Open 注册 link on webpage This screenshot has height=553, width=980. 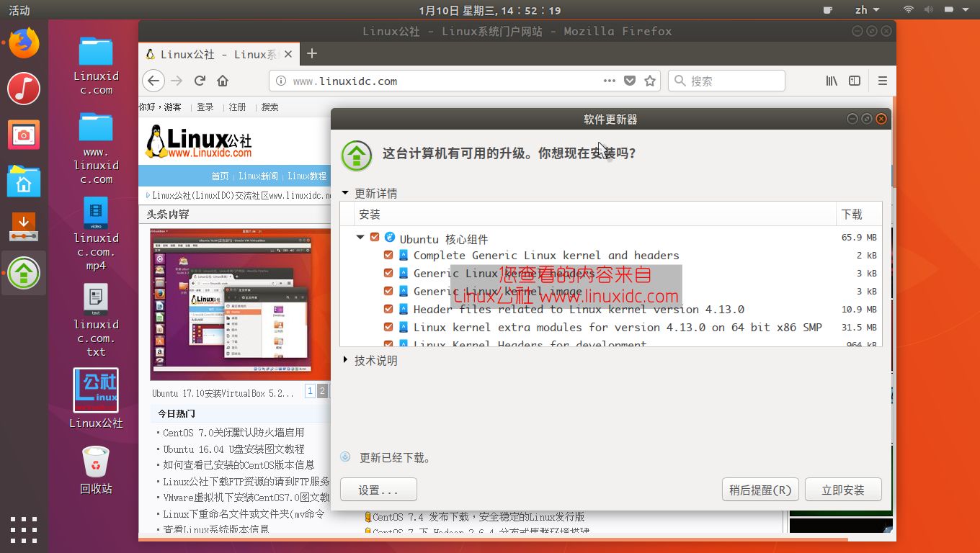pyautogui.click(x=237, y=107)
